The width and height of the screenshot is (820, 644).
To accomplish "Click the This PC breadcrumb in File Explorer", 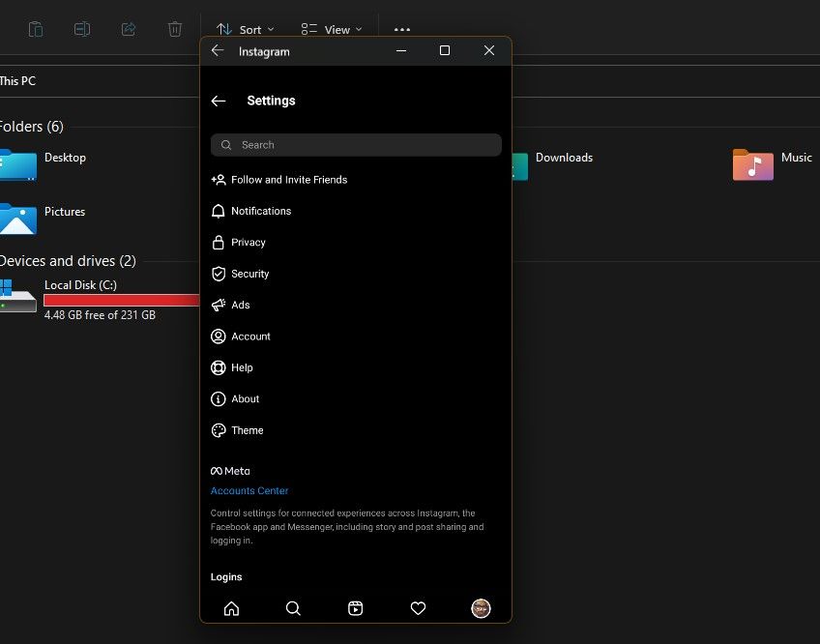I will tap(17, 81).
